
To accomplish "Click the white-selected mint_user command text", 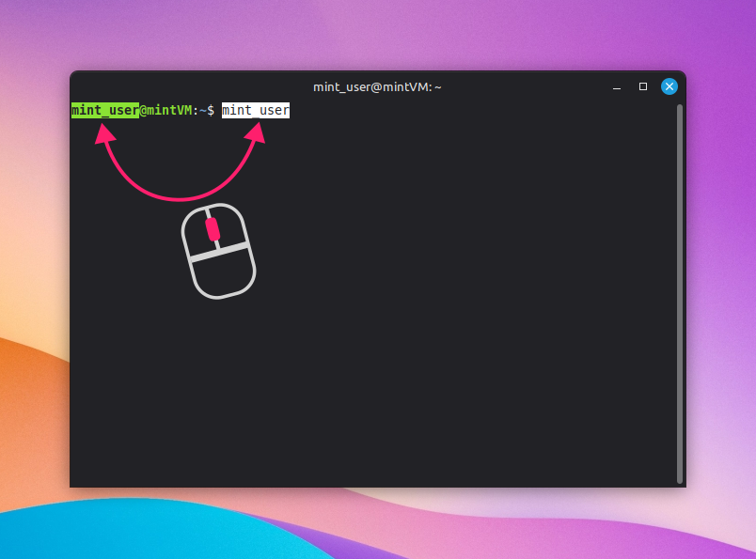I will pos(256,110).
